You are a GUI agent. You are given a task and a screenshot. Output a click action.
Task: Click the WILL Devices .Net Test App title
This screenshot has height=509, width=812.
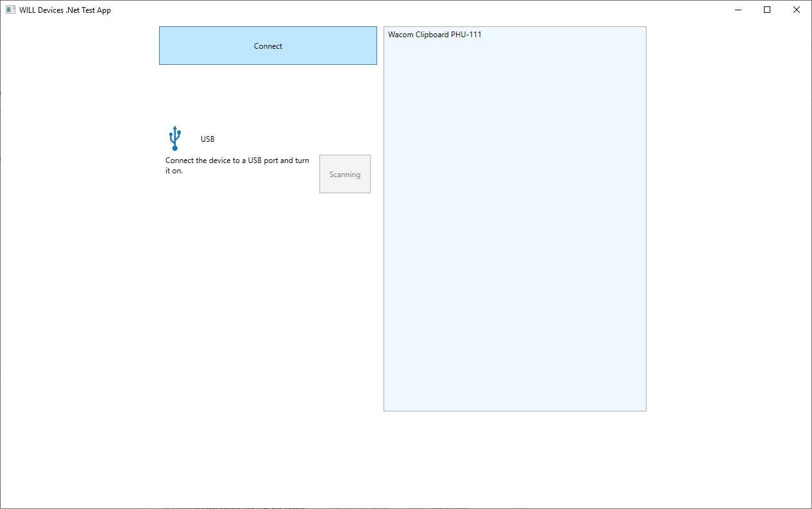[65, 10]
